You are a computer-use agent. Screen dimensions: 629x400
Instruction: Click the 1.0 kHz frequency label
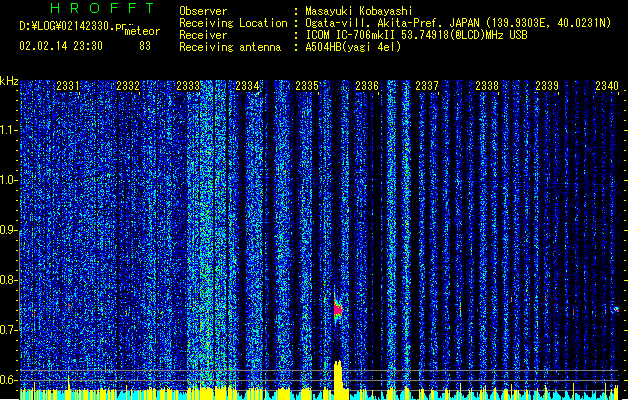click(9, 181)
